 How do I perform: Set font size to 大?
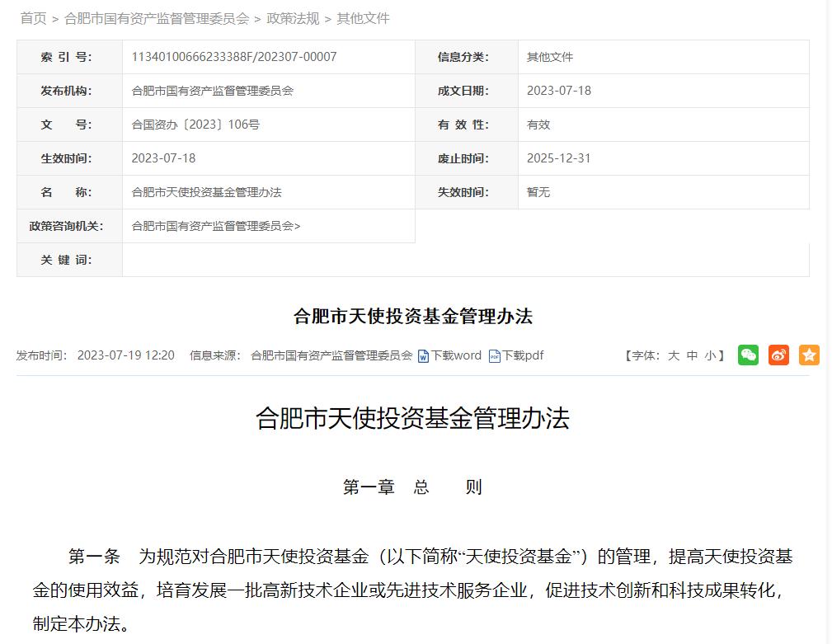674,355
